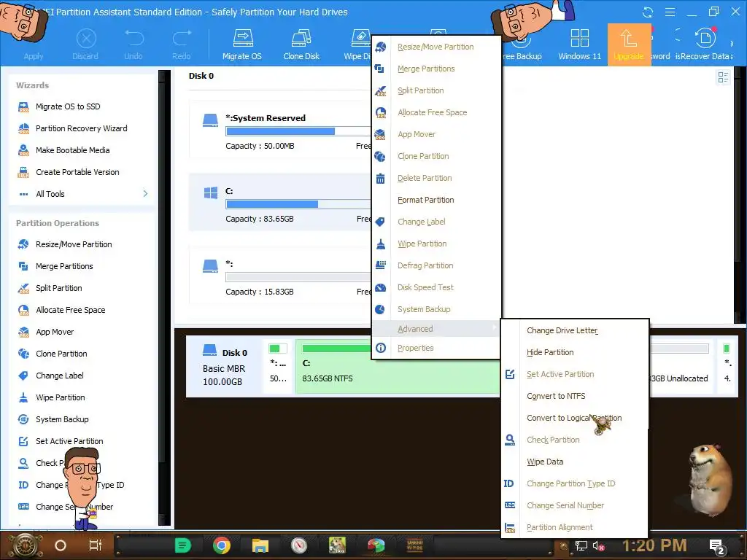Choose Convert to NTFS in submenu
The image size is (747, 560).
click(x=575, y=396)
